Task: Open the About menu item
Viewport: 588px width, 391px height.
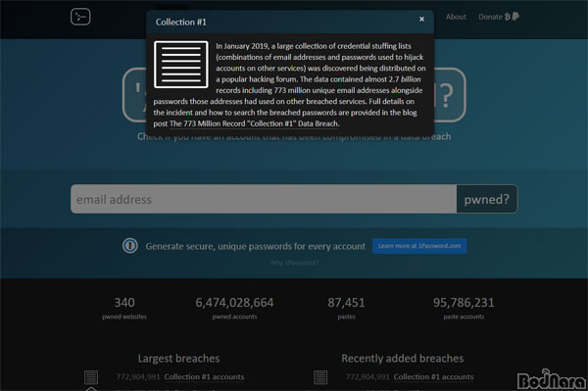Action: [456, 17]
